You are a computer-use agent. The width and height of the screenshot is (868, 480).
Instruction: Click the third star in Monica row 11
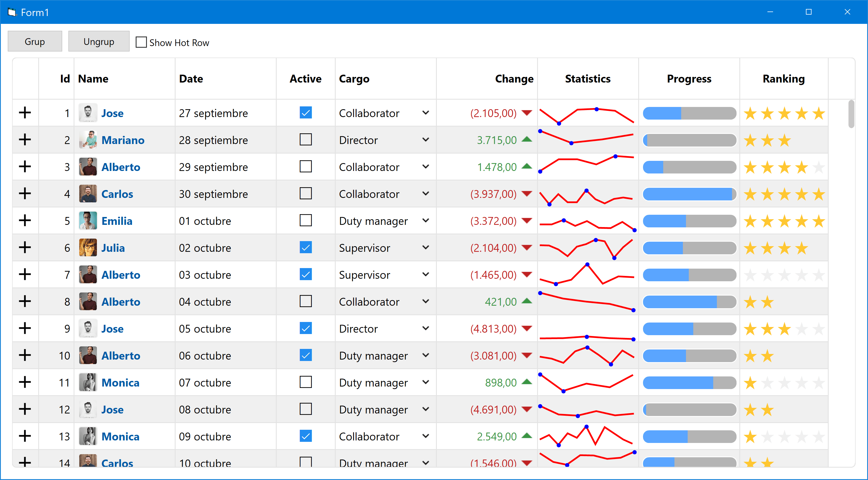pyautogui.click(x=785, y=383)
